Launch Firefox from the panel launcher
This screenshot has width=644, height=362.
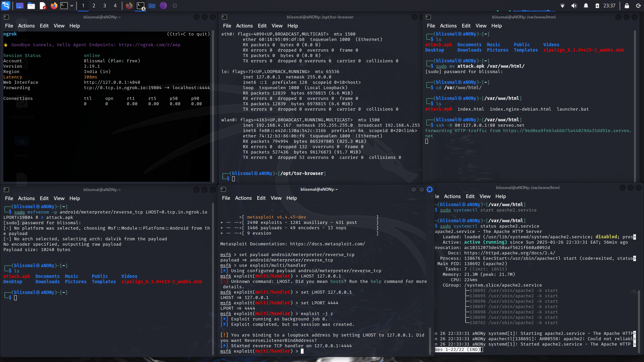[54, 6]
